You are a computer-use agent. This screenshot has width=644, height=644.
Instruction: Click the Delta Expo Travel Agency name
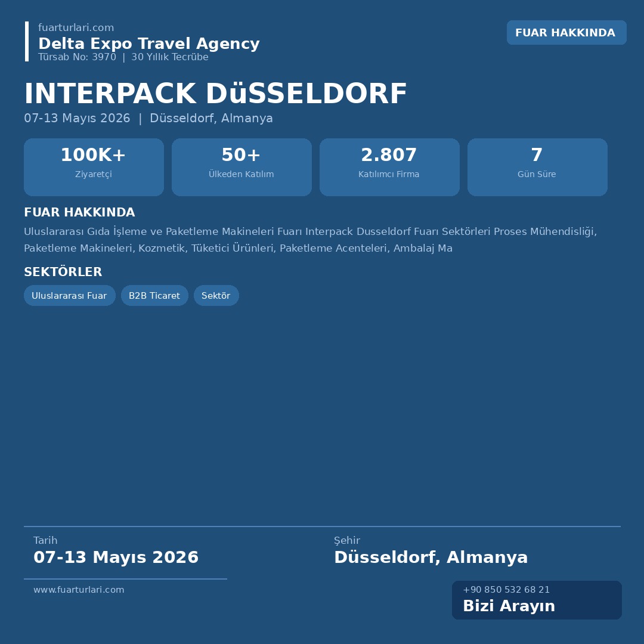click(x=148, y=44)
